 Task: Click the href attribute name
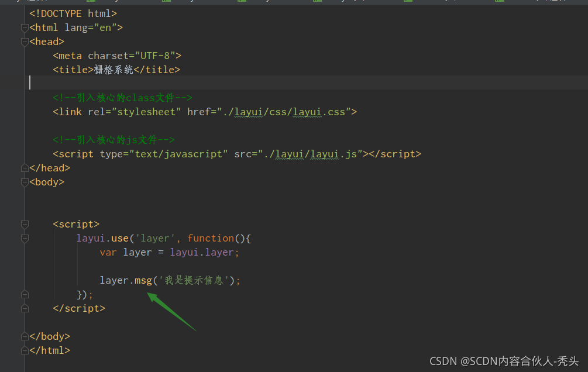pos(199,112)
